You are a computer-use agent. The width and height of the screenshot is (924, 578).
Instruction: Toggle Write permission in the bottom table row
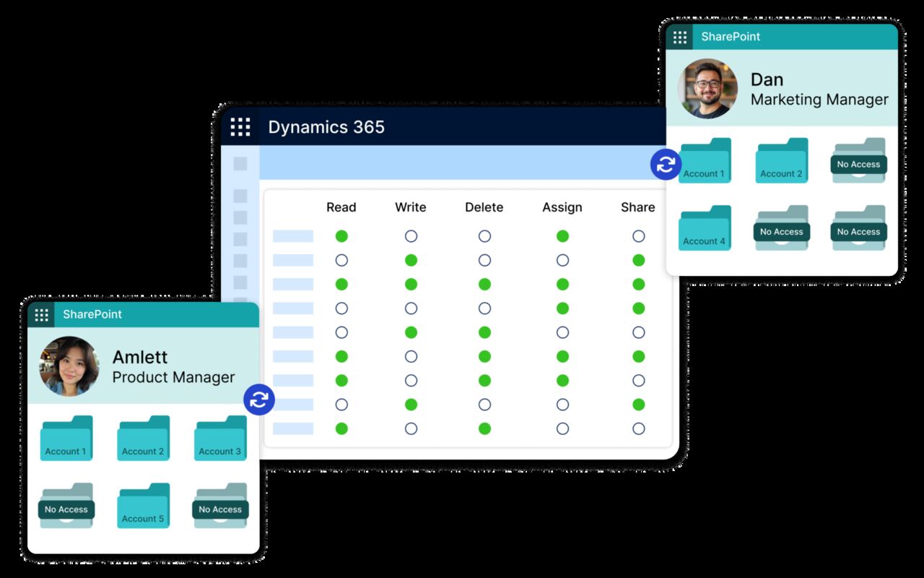pos(411,428)
